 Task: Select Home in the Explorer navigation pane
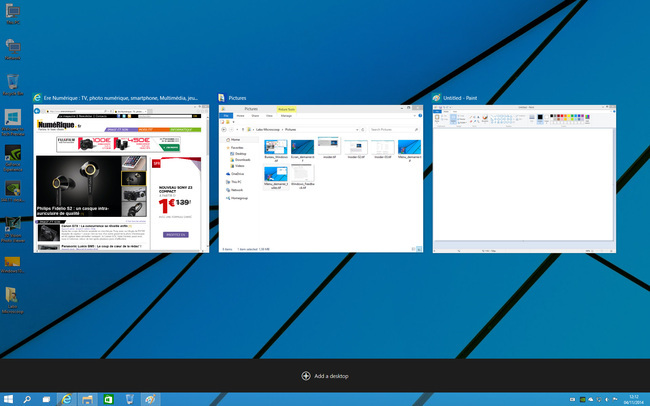[x=235, y=140]
